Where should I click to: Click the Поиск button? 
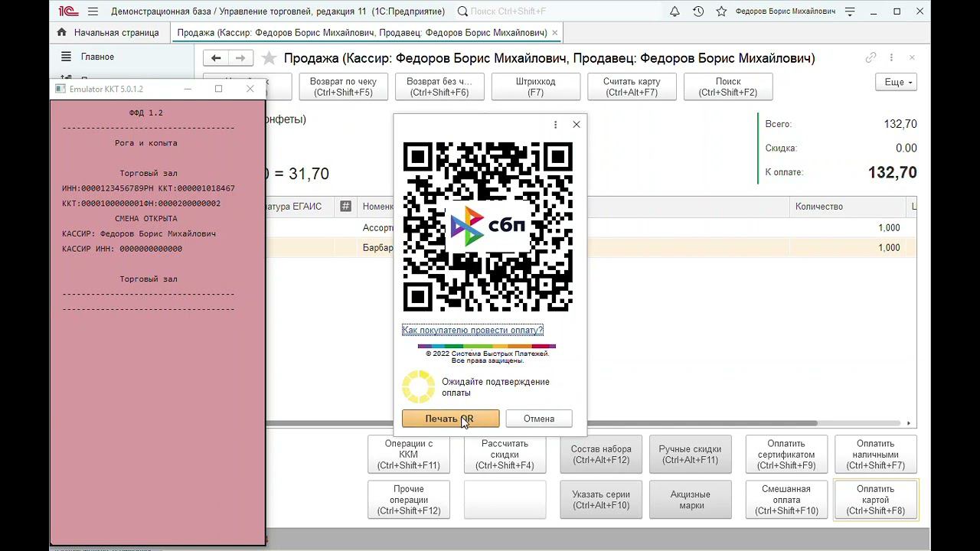[728, 86]
